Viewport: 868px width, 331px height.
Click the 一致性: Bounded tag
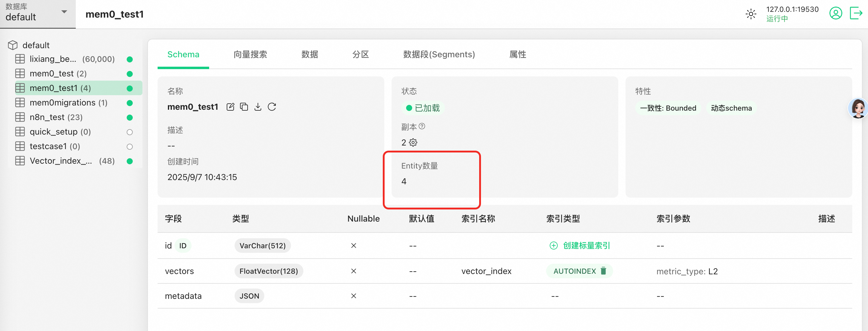tap(668, 108)
